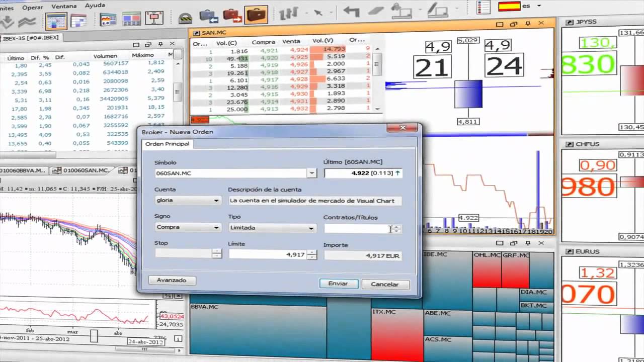Click the Vol.(V) column header in SAN.MC
The height and width of the screenshot is (362, 644).
tap(323, 40)
